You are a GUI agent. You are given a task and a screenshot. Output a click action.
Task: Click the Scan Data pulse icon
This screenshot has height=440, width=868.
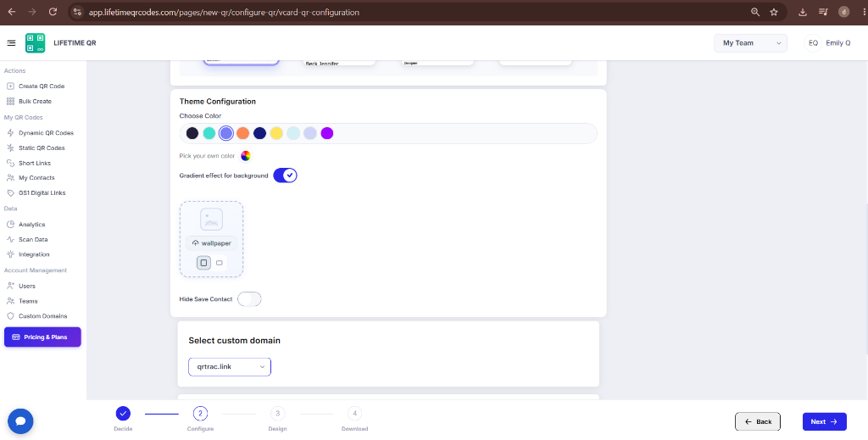tap(10, 240)
